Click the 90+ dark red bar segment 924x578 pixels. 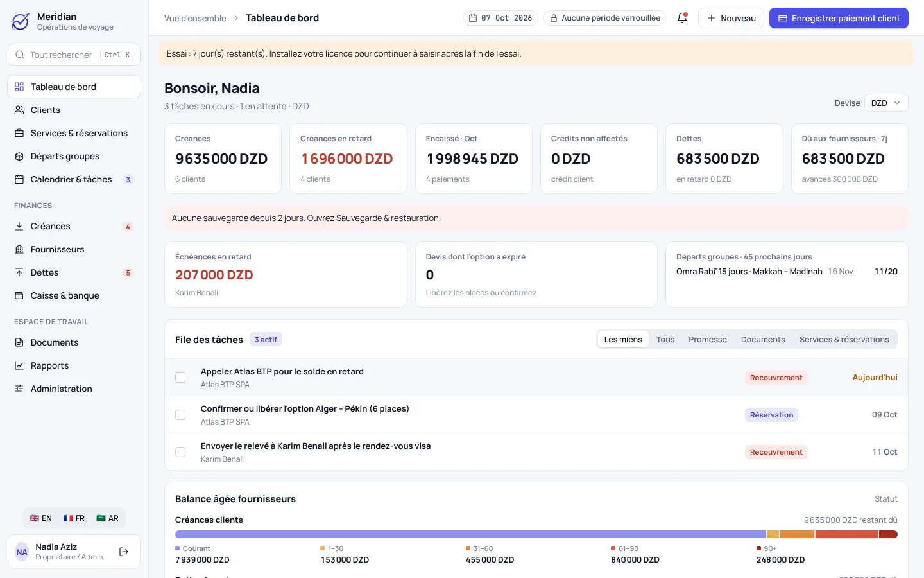[x=888, y=534]
